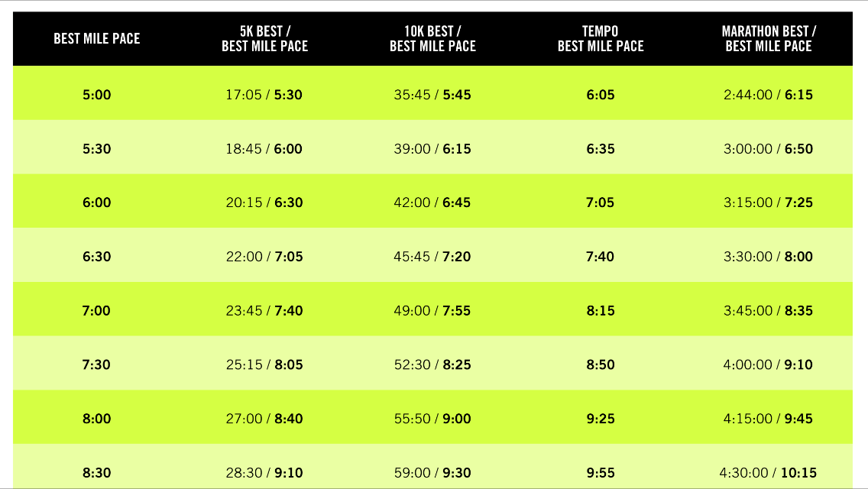This screenshot has height=489, width=868.
Task: Select the 22:00 / 7:05 5K cell
Action: click(264, 257)
